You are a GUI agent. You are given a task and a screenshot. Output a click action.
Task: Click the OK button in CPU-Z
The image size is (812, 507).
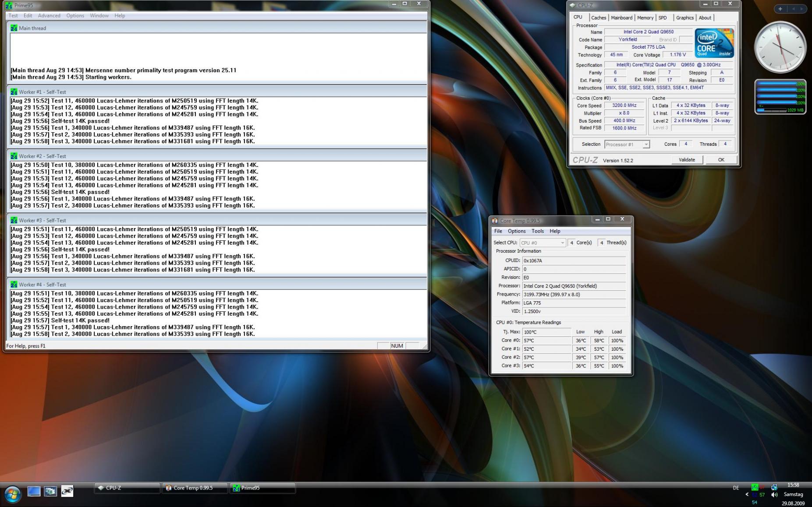721,160
